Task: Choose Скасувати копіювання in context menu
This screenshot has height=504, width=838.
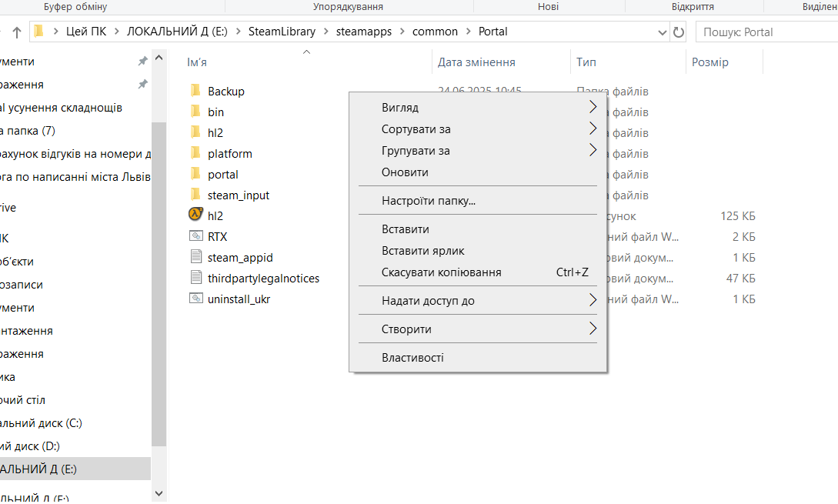Action: click(x=478, y=272)
